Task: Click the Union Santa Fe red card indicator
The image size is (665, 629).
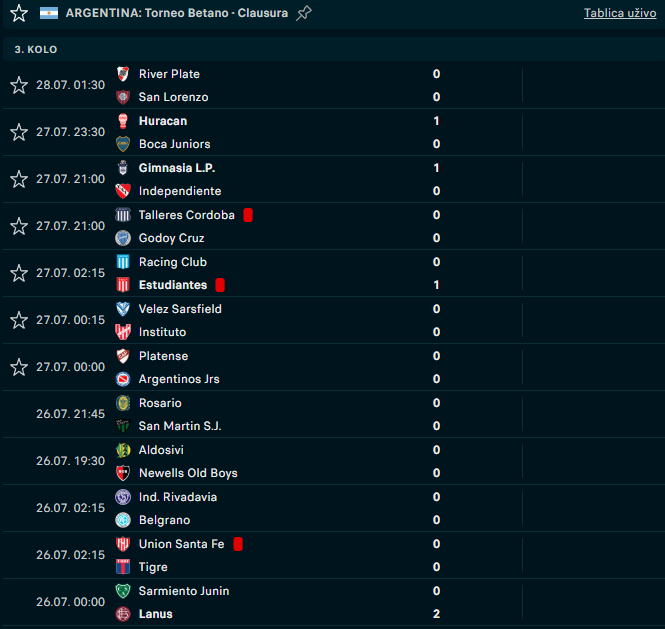Action: [238, 544]
